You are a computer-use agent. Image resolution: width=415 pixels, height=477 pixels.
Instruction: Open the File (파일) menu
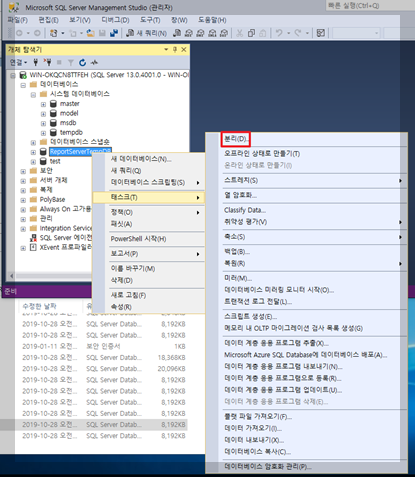pyautogui.click(x=18, y=20)
